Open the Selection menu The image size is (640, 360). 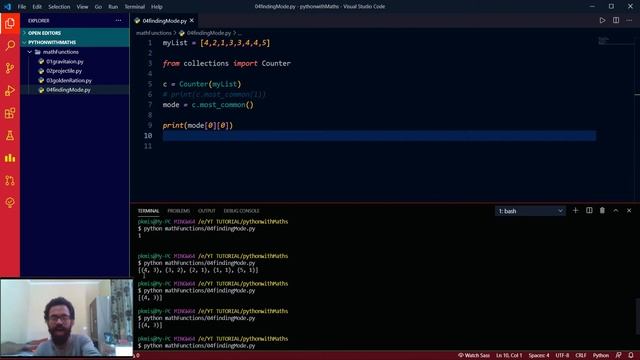click(x=59, y=7)
